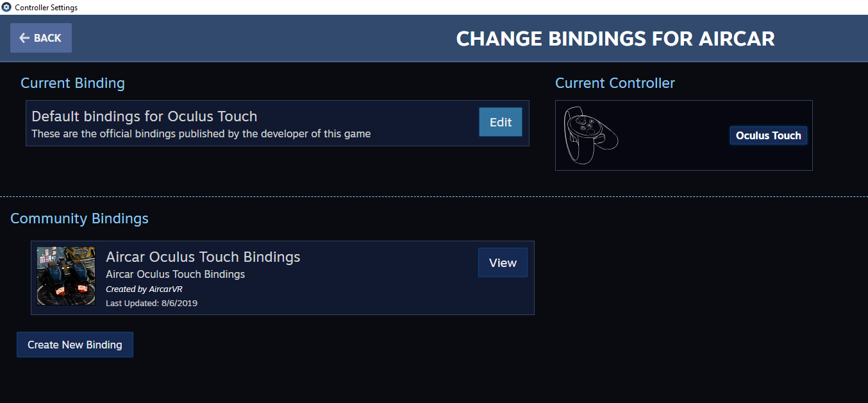Click the Create New Binding button
The height and width of the screenshot is (403, 868).
pyautogui.click(x=74, y=345)
